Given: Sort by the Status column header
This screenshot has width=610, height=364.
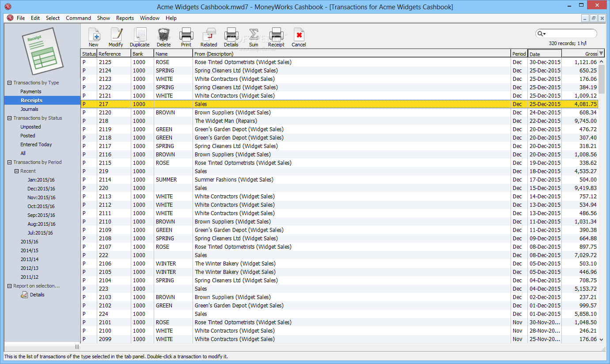Looking at the screenshot, I should (x=89, y=53).
